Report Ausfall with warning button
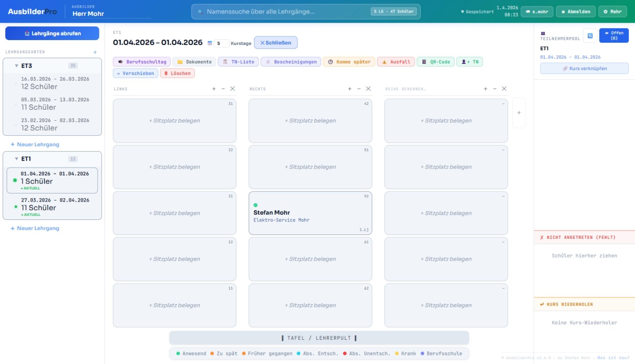This screenshot has height=364, width=635. coord(396,62)
